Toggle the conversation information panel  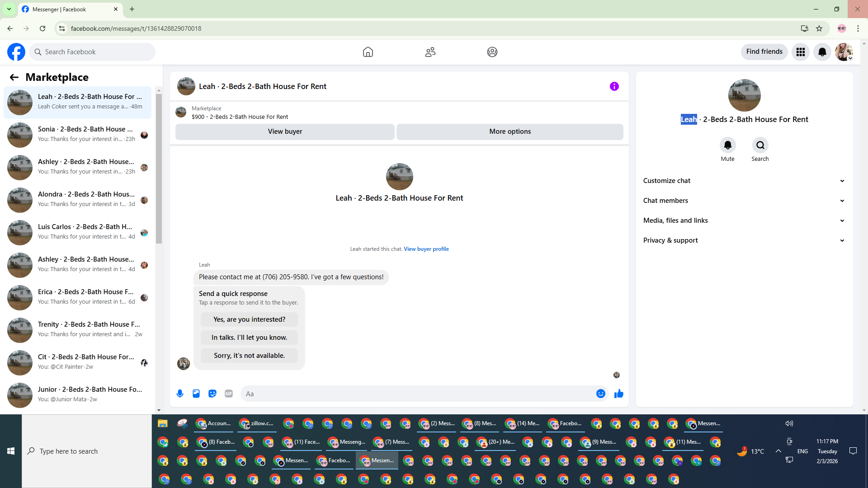pyautogui.click(x=614, y=86)
